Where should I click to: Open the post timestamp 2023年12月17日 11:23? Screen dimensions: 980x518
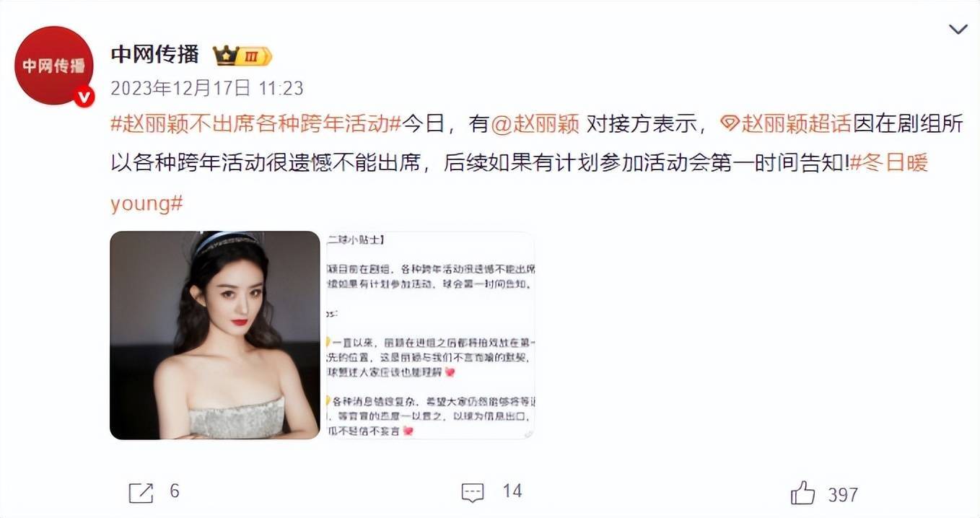(x=206, y=89)
